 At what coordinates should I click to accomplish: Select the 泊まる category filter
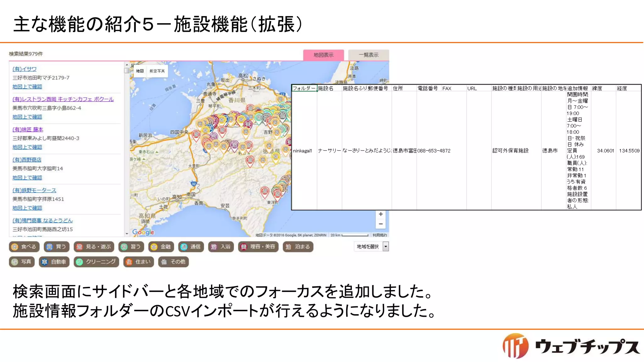(x=298, y=247)
